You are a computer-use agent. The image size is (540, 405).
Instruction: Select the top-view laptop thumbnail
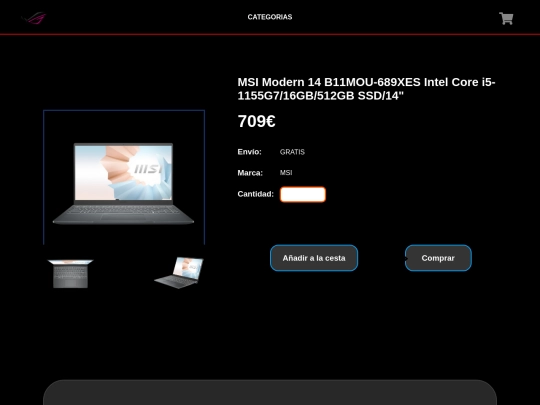coord(70,273)
